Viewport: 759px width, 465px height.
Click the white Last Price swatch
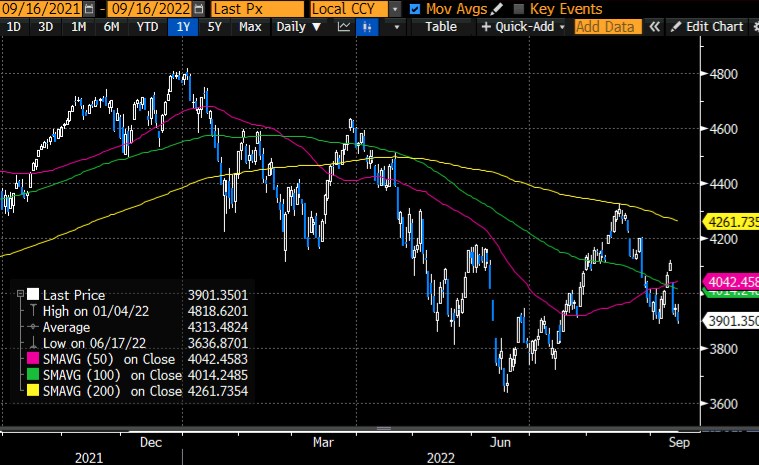pyautogui.click(x=33, y=294)
